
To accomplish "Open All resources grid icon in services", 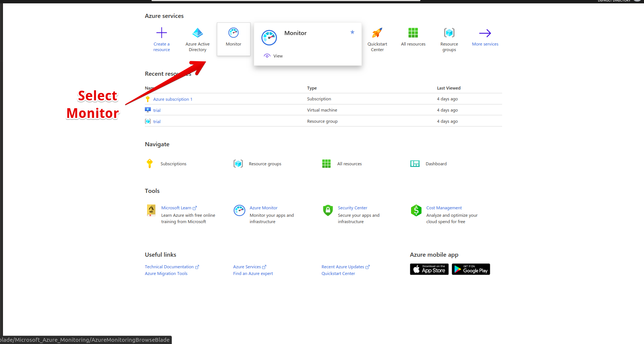I will 413,33.
